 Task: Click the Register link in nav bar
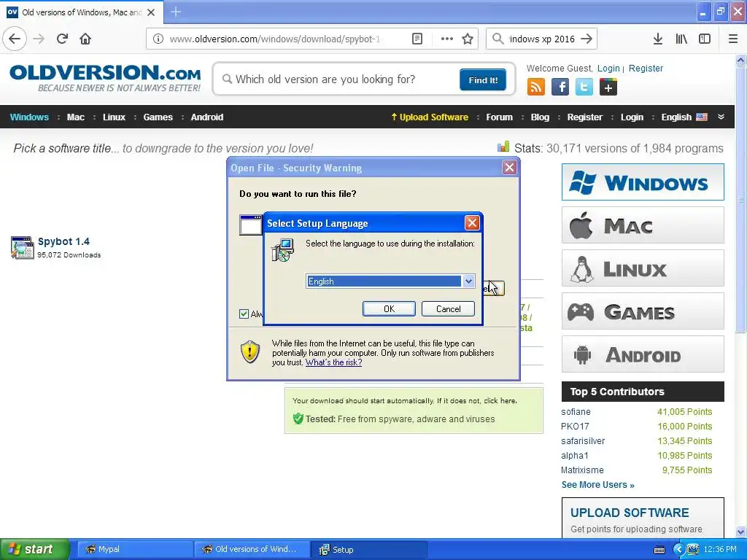584,117
